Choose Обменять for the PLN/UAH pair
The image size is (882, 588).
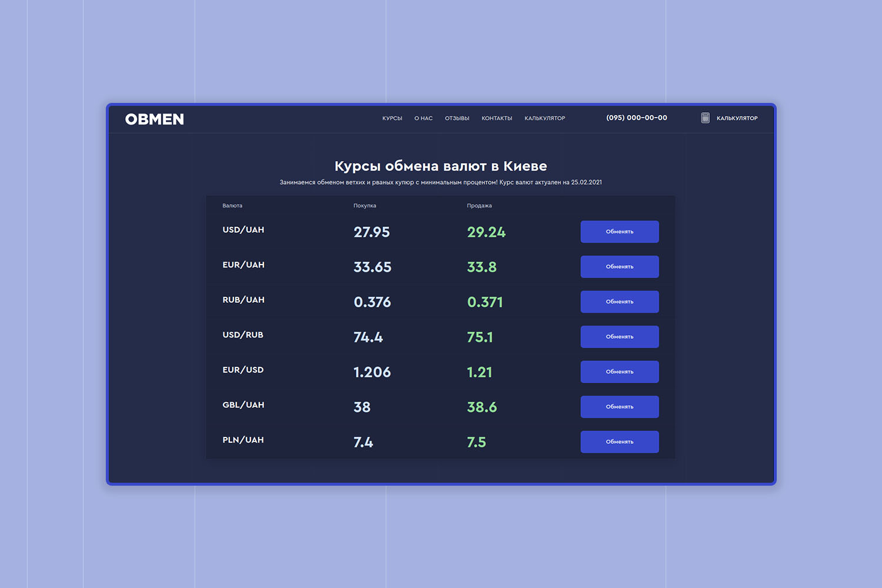point(619,442)
